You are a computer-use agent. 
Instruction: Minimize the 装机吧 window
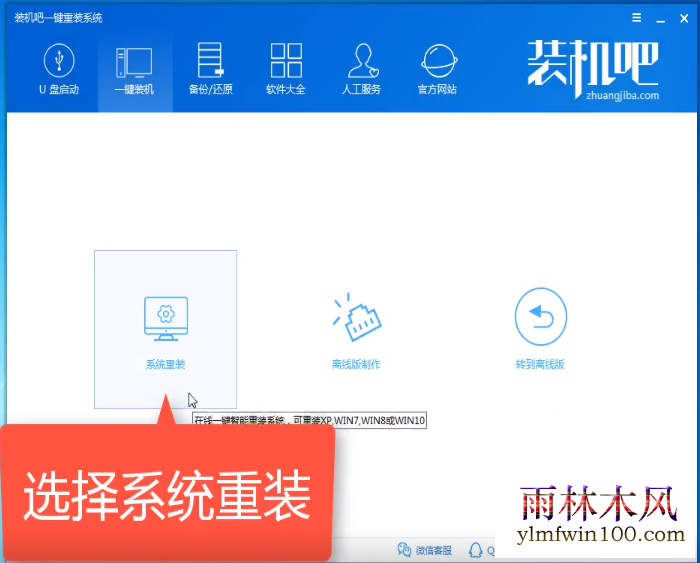click(x=661, y=19)
